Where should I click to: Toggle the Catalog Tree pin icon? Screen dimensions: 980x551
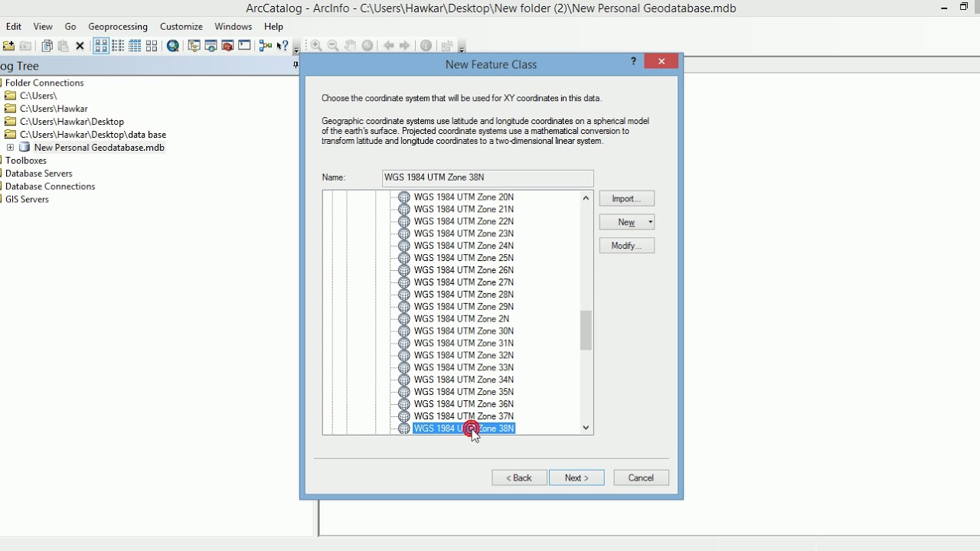tap(296, 65)
